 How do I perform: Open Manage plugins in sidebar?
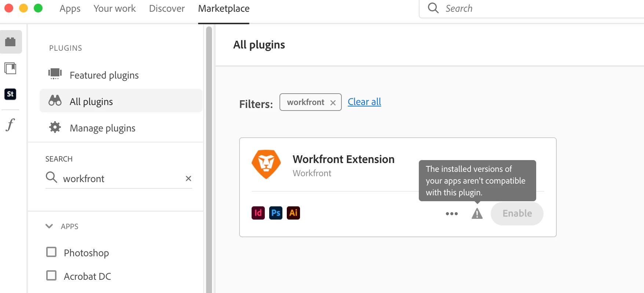pos(121,128)
